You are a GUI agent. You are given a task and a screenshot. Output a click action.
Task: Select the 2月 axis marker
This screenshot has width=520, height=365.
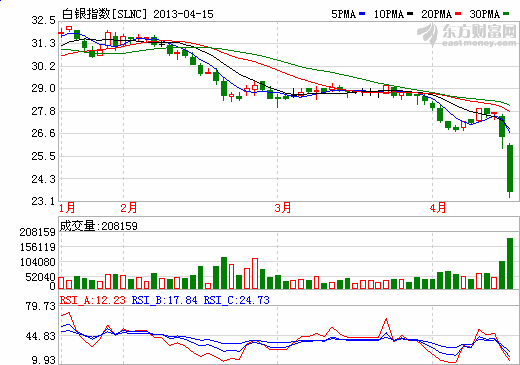(129, 208)
